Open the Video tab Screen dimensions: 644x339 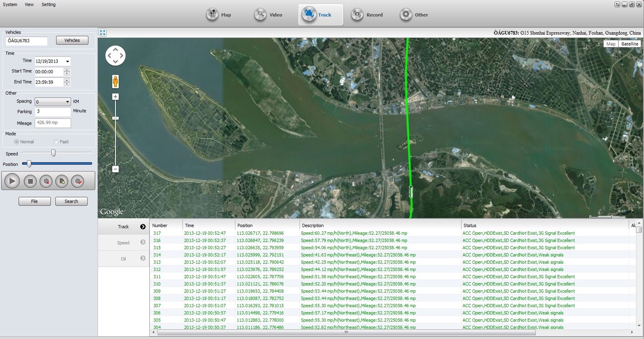coord(269,15)
